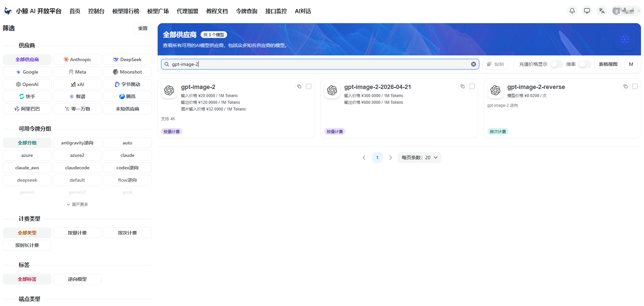Click the 按量计费 tag on gpt-image-2-2026-04-21 card
The height and width of the screenshot is (306, 644).
(x=335, y=132)
